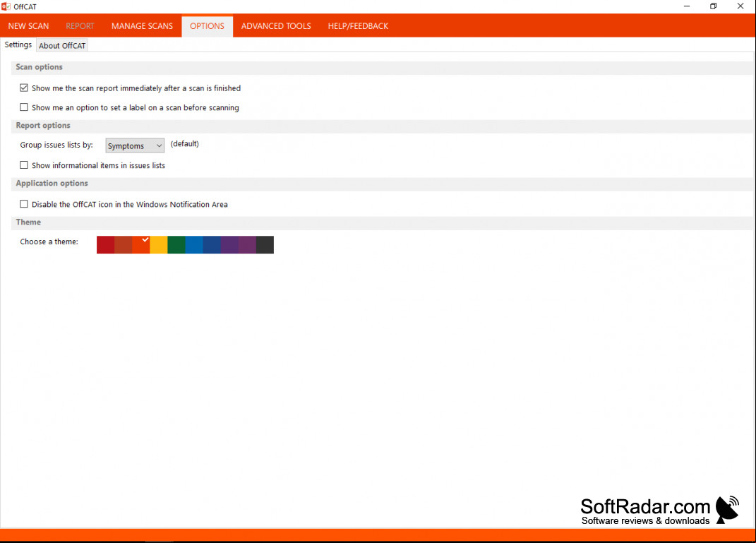Select the Settings sub-tab

(18, 45)
